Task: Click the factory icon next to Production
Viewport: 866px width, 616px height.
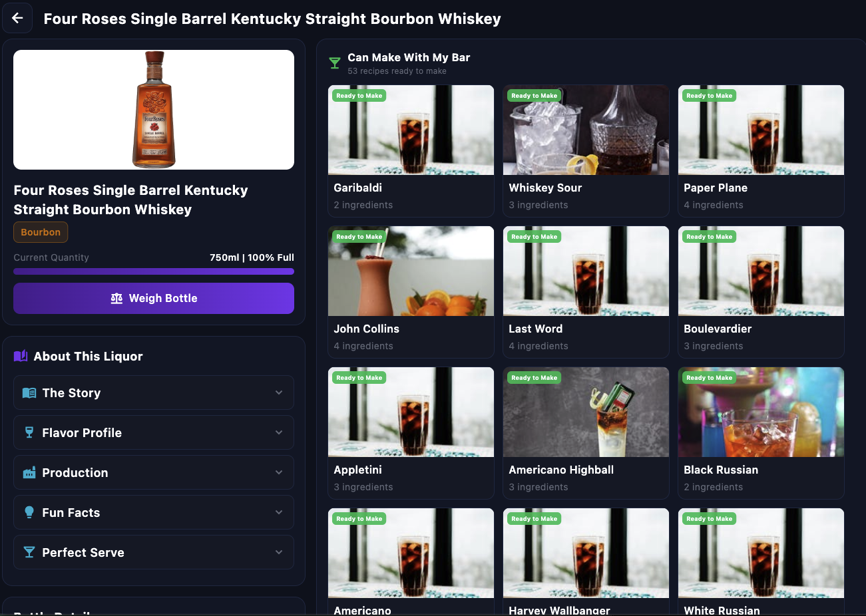Action: (x=29, y=473)
